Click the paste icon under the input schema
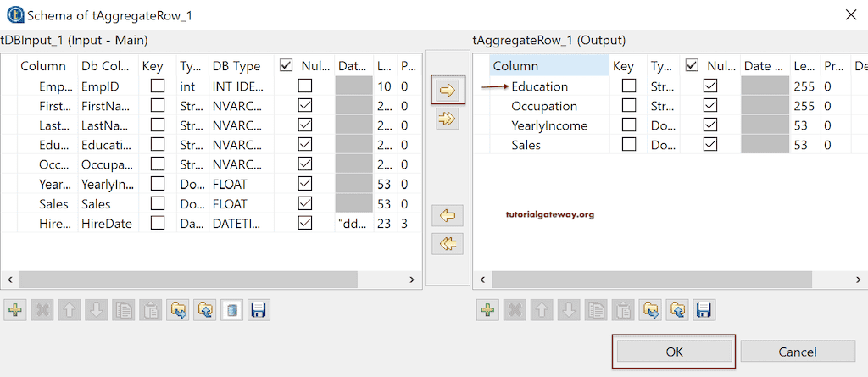The height and width of the screenshot is (377, 868). click(151, 310)
